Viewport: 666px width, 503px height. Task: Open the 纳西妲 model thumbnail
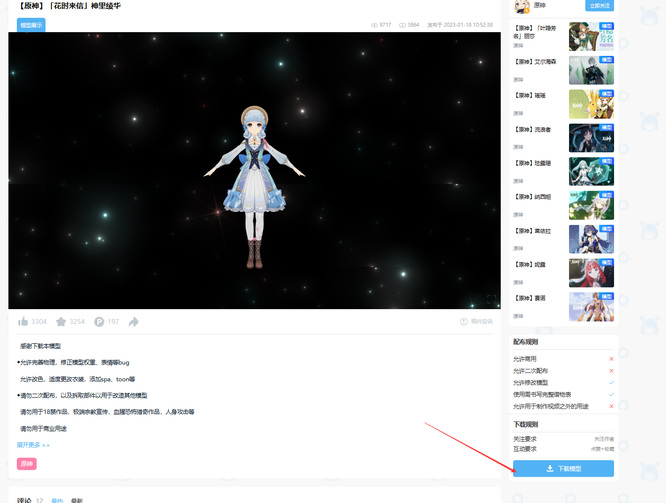[591, 205]
